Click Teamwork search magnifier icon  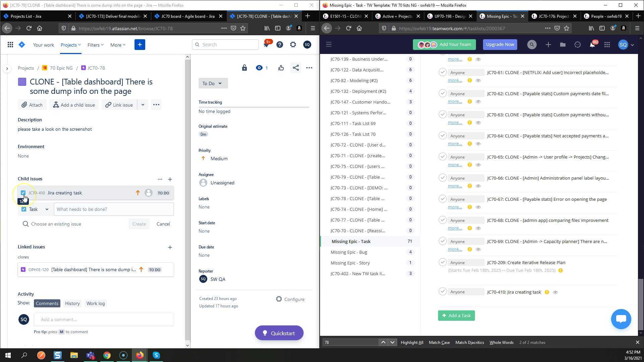532,45
